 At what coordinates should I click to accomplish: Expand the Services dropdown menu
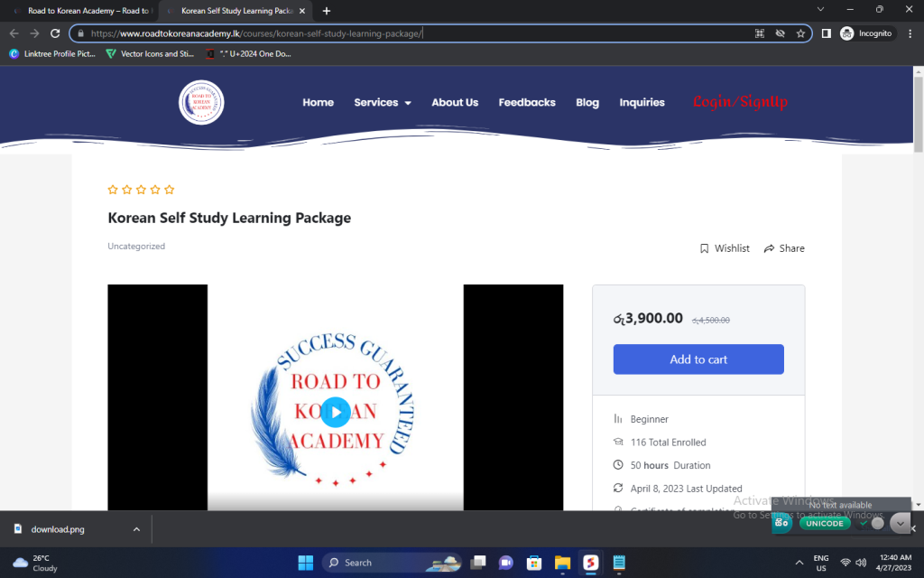pos(382,103)
